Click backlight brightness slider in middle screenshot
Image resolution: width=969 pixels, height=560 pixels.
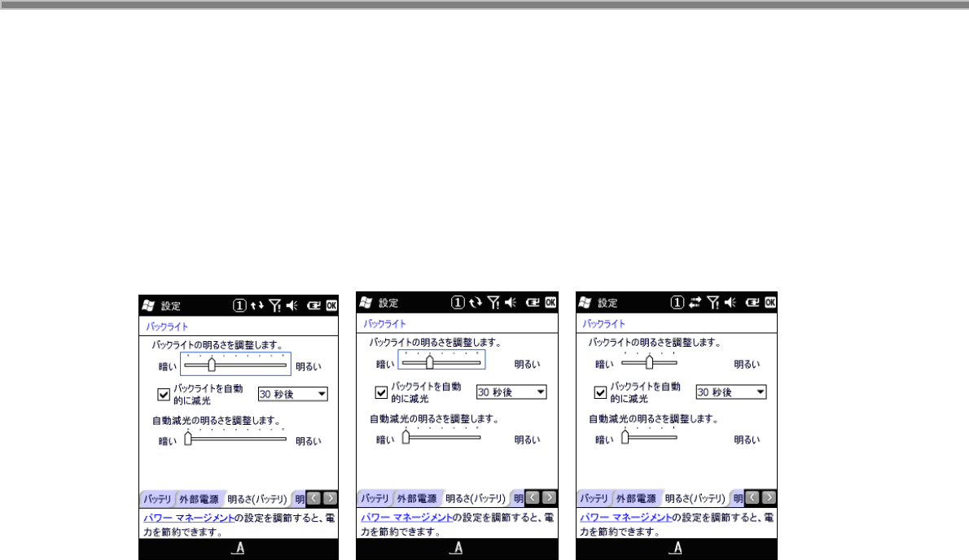(x=441, y=361)
